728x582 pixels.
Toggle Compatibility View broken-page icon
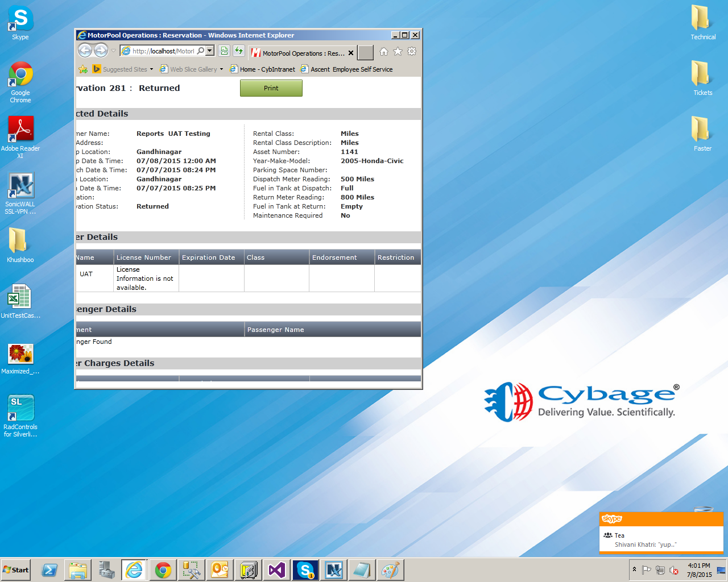(224, 51)
